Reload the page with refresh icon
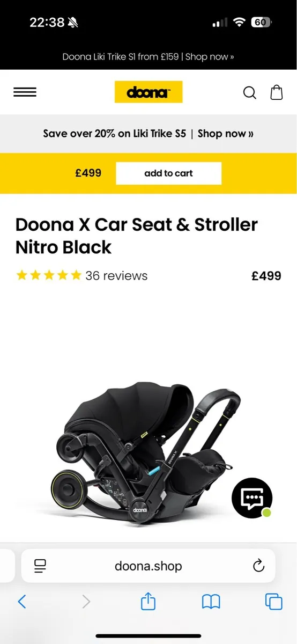297x644 pixels. [x=258, y=565]
